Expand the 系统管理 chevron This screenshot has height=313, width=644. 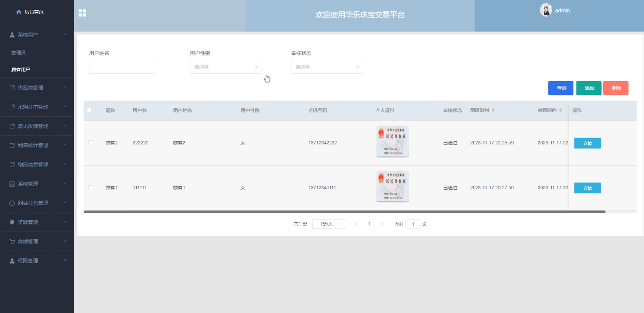65,184
